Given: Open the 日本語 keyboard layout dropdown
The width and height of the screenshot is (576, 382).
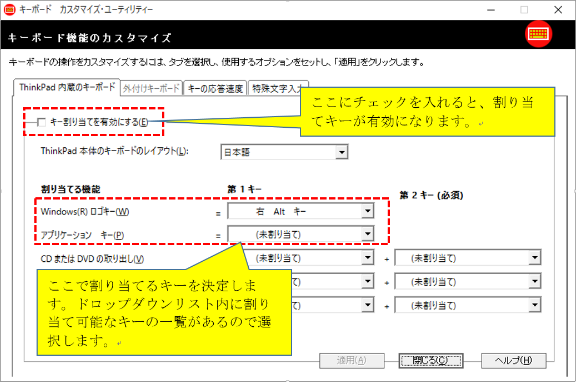Looking at the screenshot, I should tap(284, 152).
